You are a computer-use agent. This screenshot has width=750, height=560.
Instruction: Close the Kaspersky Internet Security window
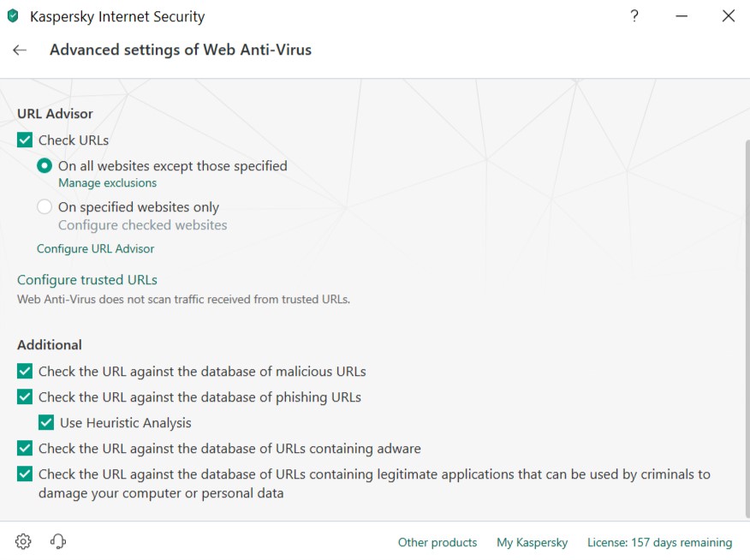click(729, 16)
